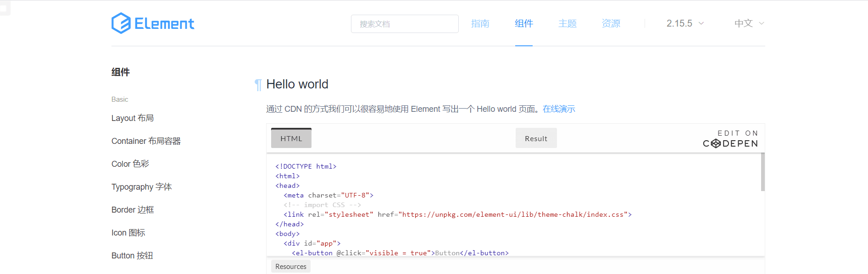Expand the 2.15.5 version dropdown
Screen dimensions: 868x274
click(x=685, y=23)
